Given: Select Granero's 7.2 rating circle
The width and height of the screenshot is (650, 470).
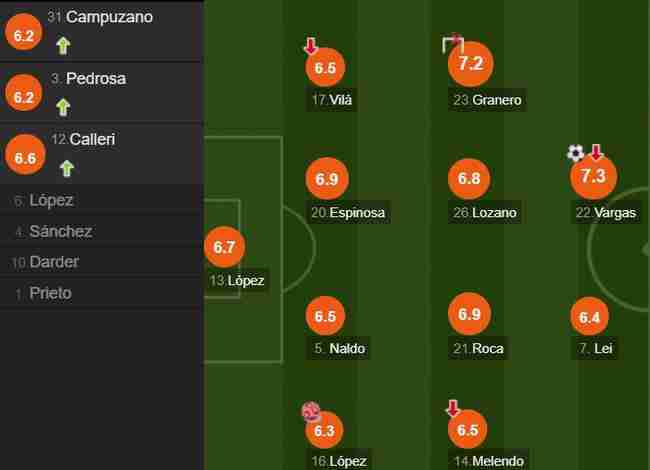Looking at the screenshot, I should tap(471, 64).
